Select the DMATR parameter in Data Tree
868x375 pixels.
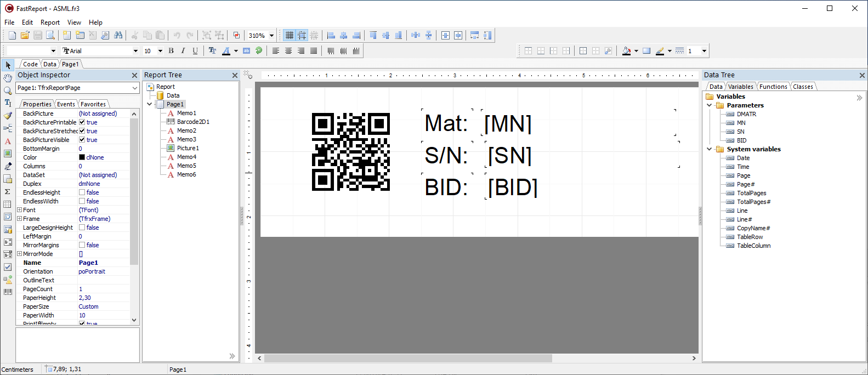click(x=746, y=114)
